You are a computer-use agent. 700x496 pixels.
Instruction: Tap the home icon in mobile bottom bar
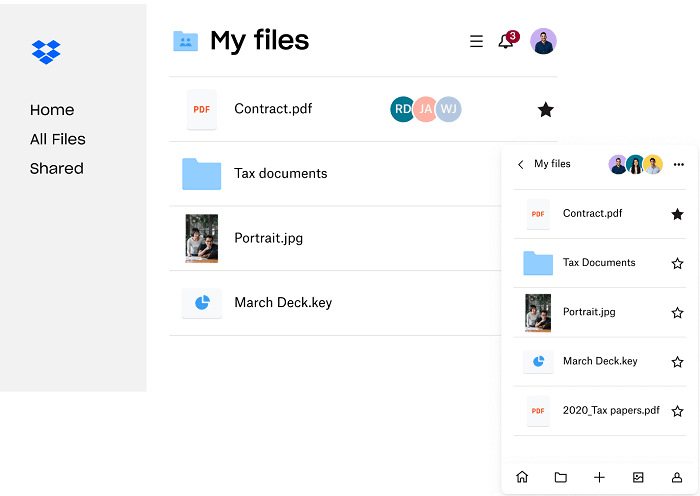click(x=522, y=477)
